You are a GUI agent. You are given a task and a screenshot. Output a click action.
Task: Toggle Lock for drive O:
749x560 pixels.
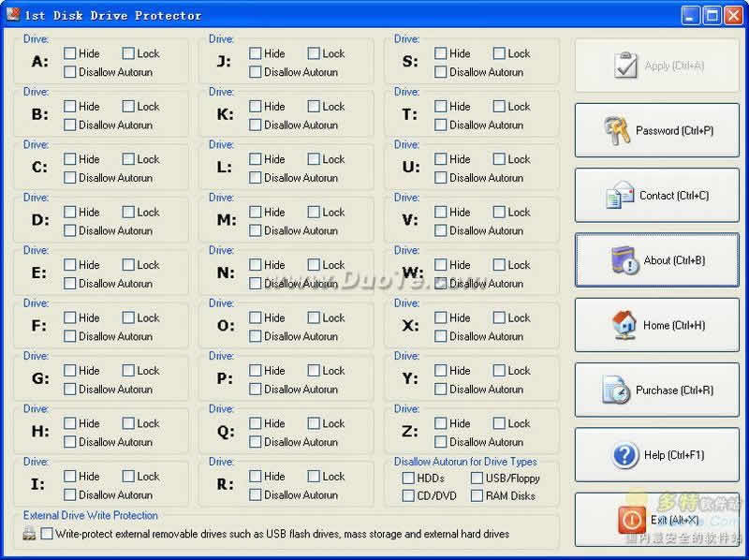pos(314,317)
